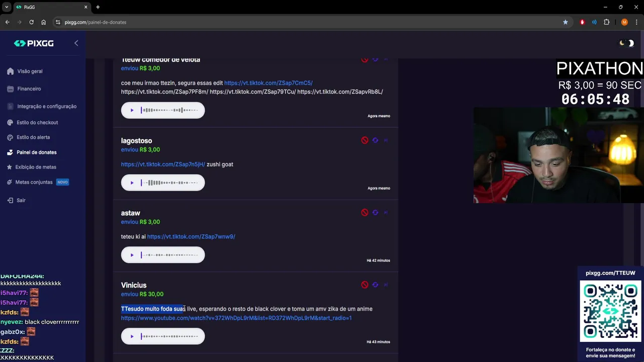Image resolution: width=644 pixels, height=362 pixels.
Task: Play the Tteuw comedor de velota audio message
Action: coord(132,110)
